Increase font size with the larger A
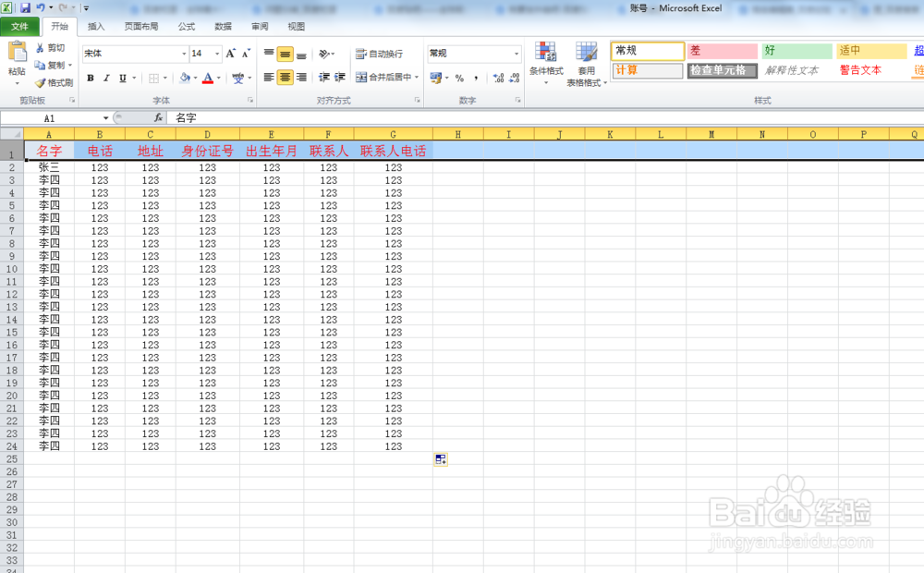This screenshot has height=573, width=924. pos(230,54)
